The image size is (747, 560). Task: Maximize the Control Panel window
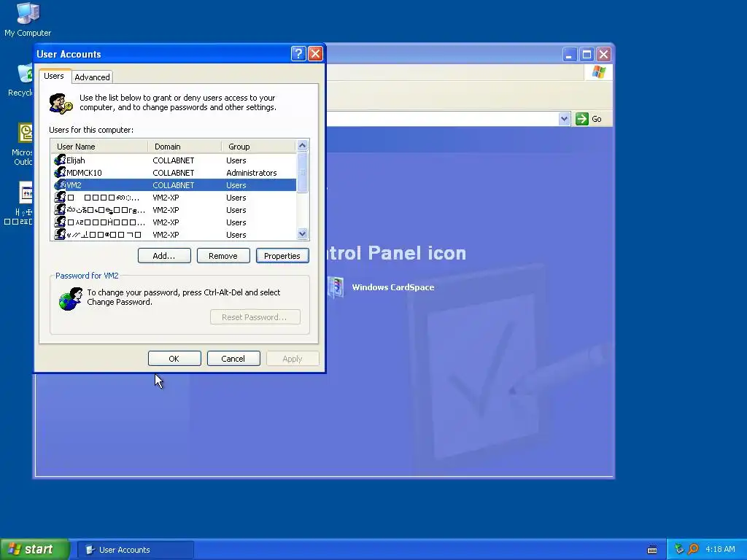pyautogui.click(x=587, y=54)
